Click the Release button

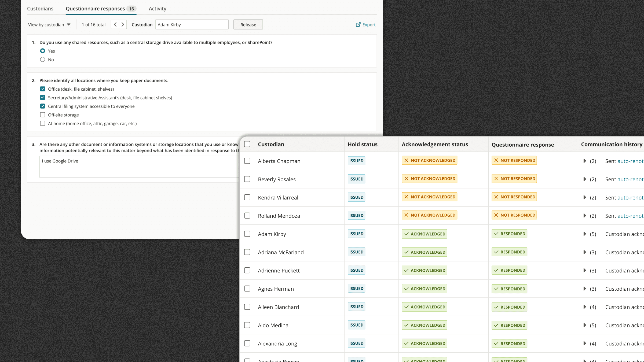pos(248,24)
